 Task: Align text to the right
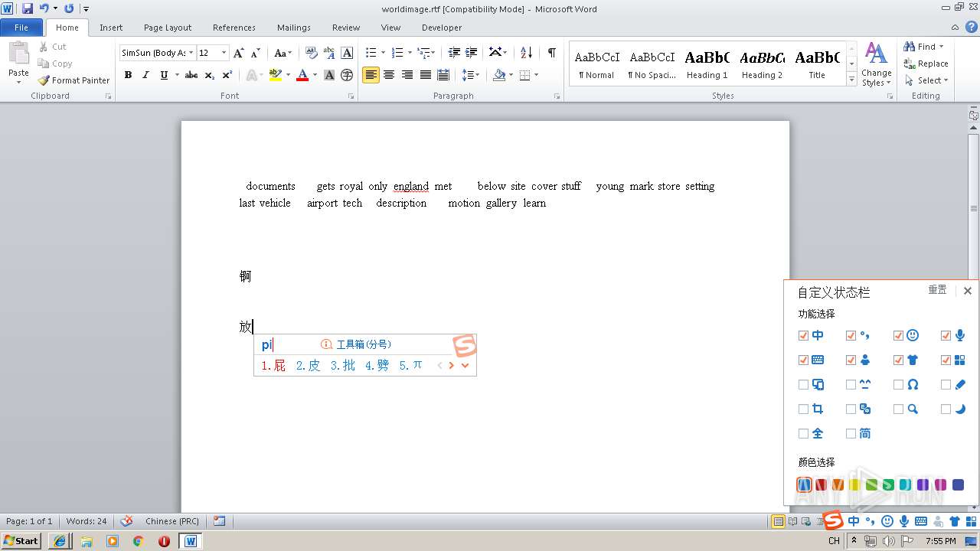(407, 75)
